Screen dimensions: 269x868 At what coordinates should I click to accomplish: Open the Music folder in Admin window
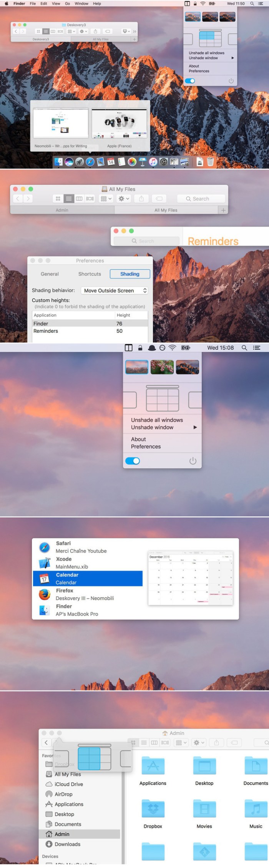(x=256, y=809)
